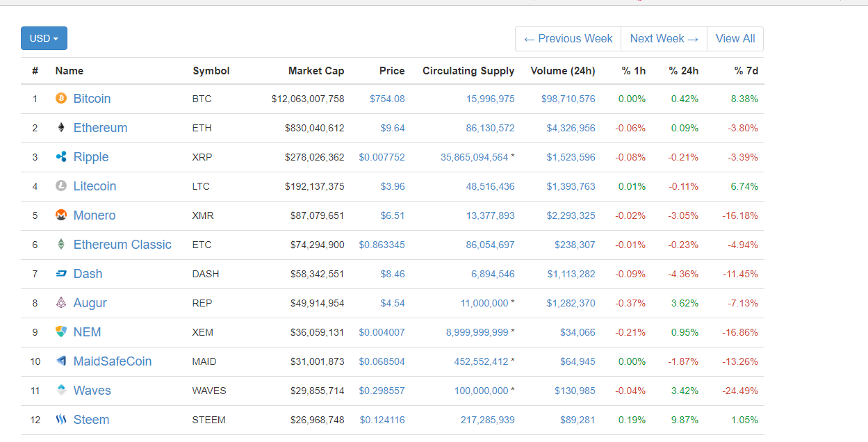Click the View All button
The image size is (868, 442).
[735, 39]
